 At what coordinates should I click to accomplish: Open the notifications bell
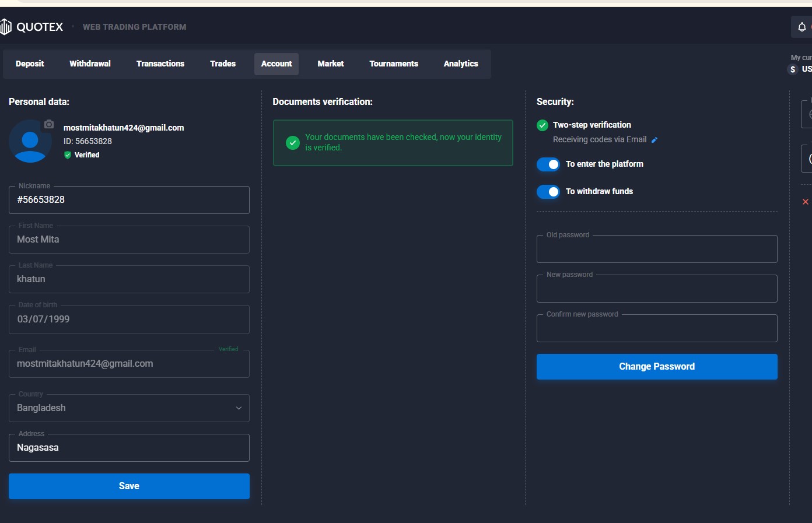(802, 27)
